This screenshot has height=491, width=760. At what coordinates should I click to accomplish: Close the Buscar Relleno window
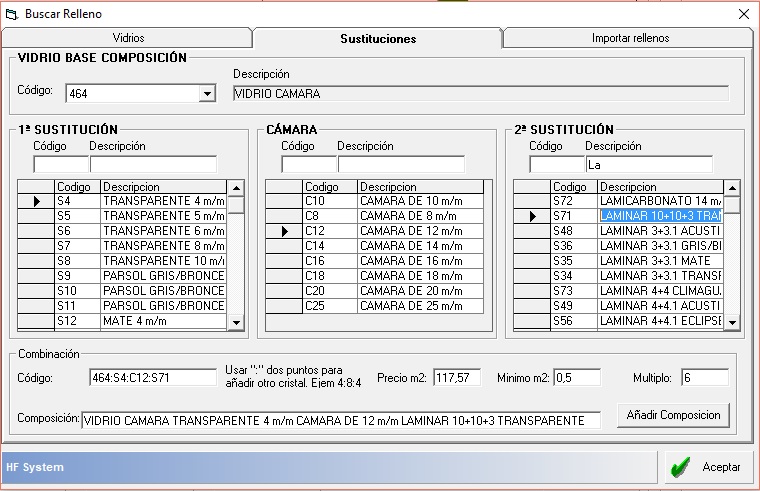[743, 14]
